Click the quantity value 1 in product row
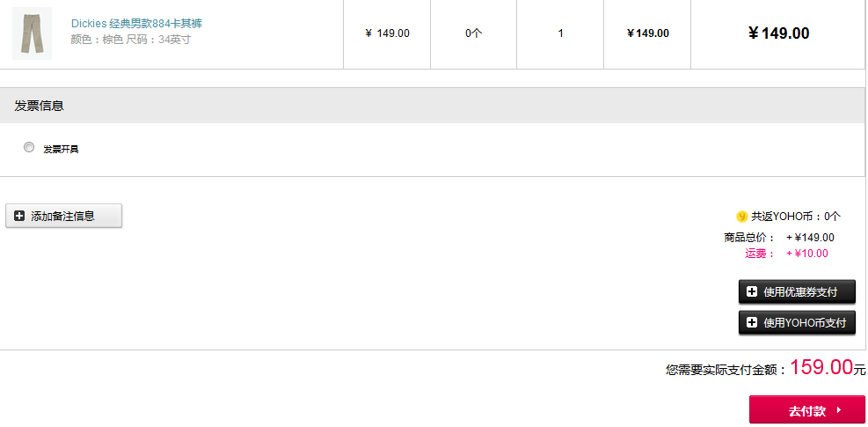Viewport: 868px width, 427px height. tap(560, 33)
